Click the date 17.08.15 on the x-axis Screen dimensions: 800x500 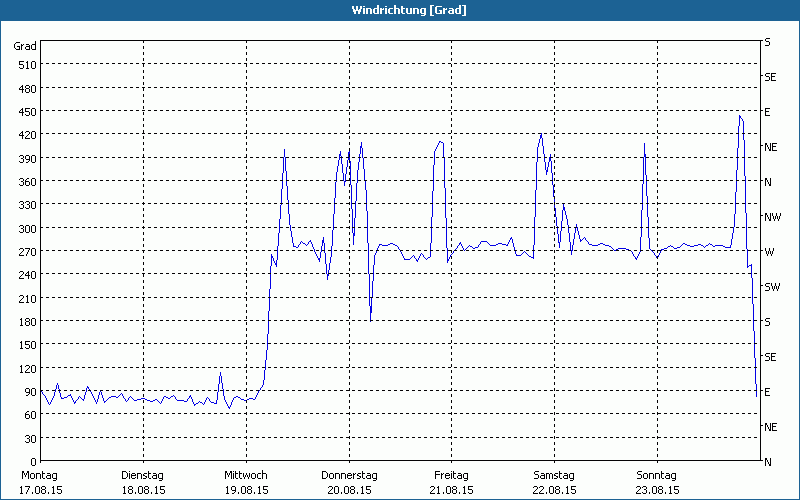(x=40, y=491)
